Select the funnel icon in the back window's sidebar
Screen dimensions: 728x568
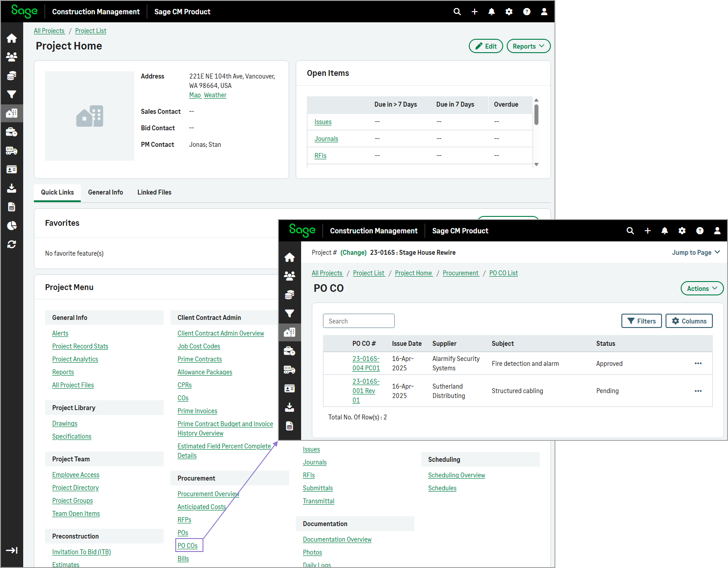[12, 94]
